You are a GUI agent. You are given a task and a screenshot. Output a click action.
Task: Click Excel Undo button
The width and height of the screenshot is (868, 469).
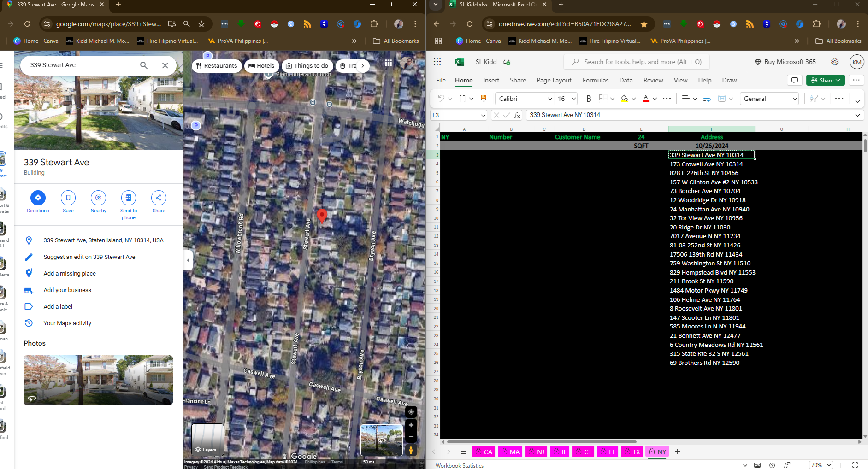(x=441, y=99)
